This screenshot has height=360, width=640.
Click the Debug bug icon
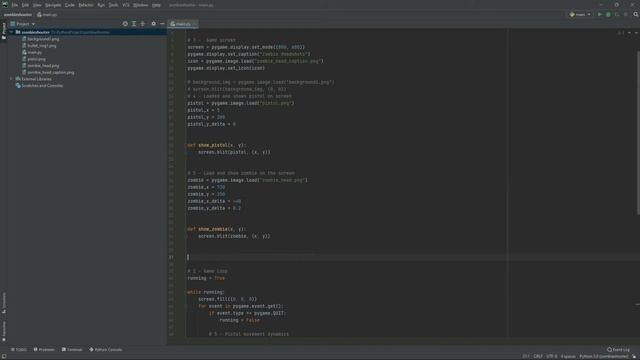coord(608,15)
